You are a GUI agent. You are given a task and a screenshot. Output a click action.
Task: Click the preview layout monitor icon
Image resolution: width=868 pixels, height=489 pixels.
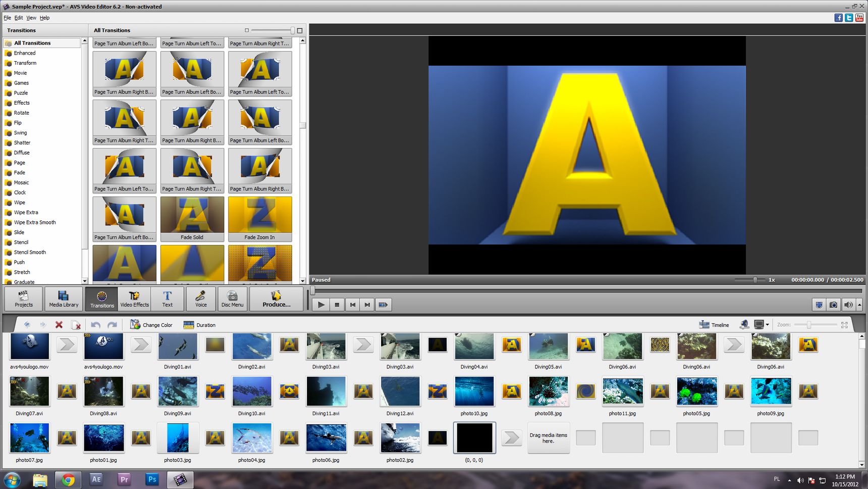(758, 324)
